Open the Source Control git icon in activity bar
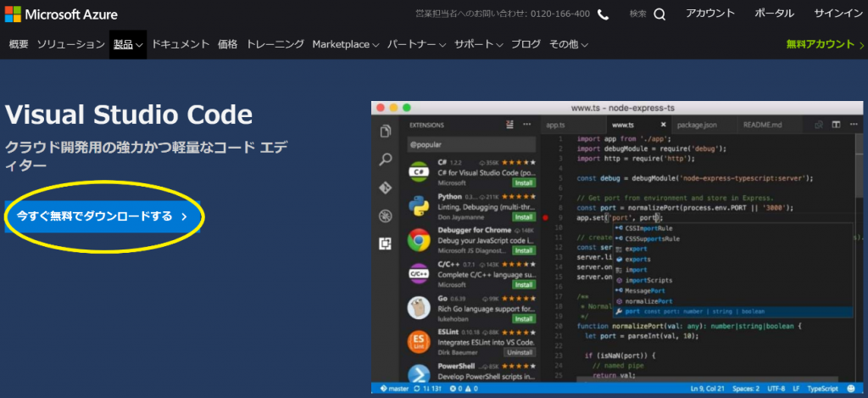868x398 pixels. pyautogui.click(x=386, y=188)
